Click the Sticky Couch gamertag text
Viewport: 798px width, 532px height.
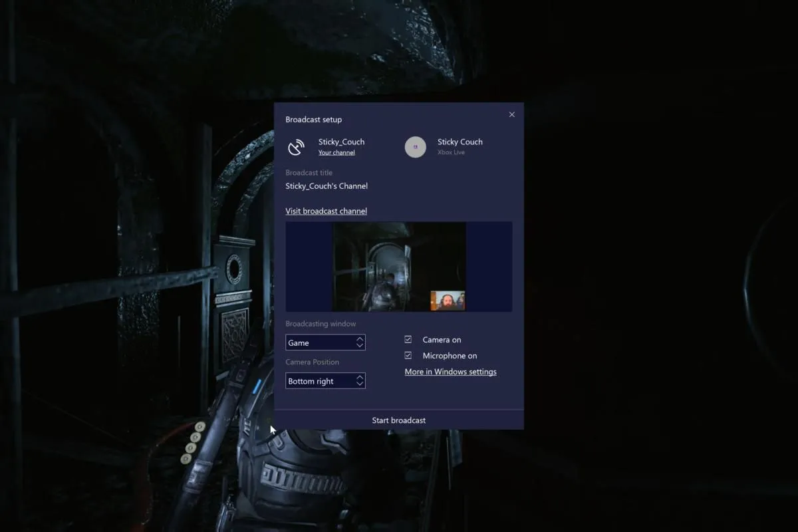[460, 142]
